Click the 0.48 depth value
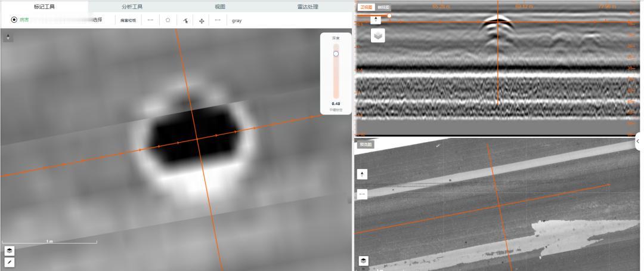This screenshot has height=271, width=644. click(x=336, y=104)
